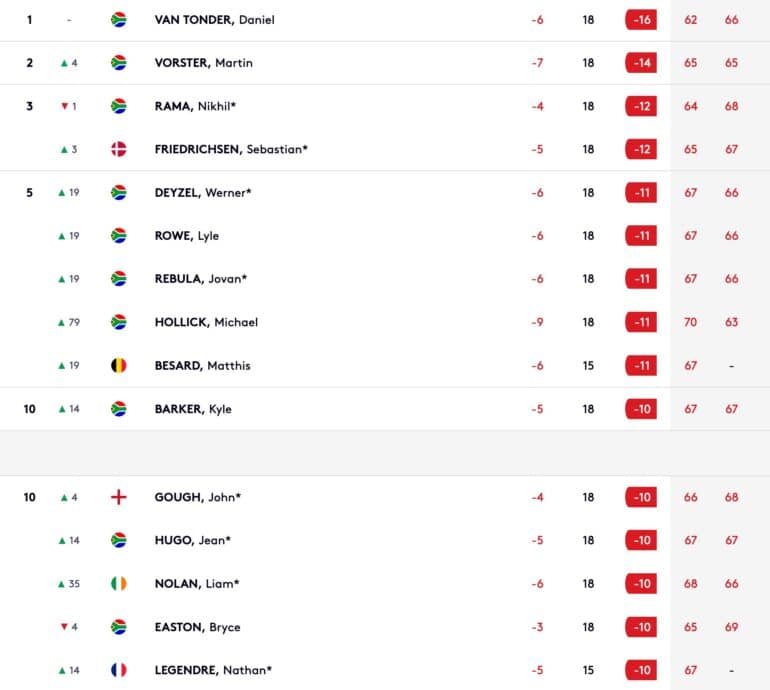
Task: Open player DEYZEL, Werner
Action: 203,193
